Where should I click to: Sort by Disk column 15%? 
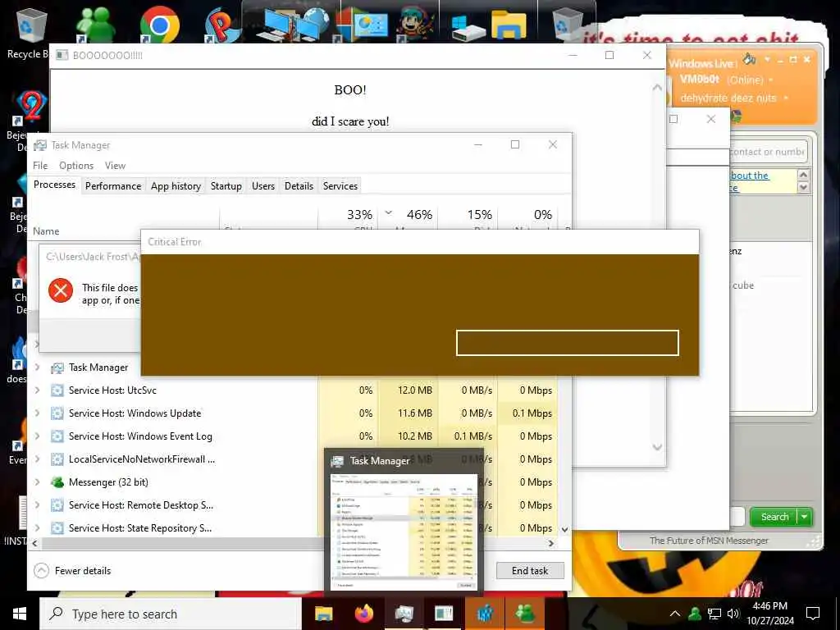point(468,218)
